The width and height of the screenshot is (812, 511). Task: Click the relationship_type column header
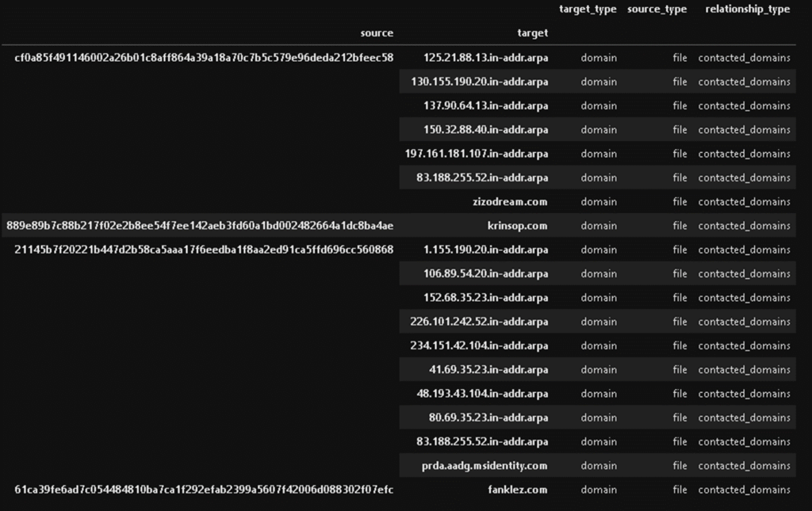tap(745, 9)
